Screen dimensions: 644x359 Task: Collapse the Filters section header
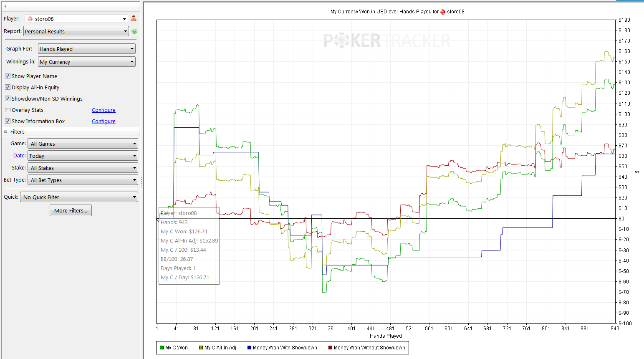click(x=6, y=131)
